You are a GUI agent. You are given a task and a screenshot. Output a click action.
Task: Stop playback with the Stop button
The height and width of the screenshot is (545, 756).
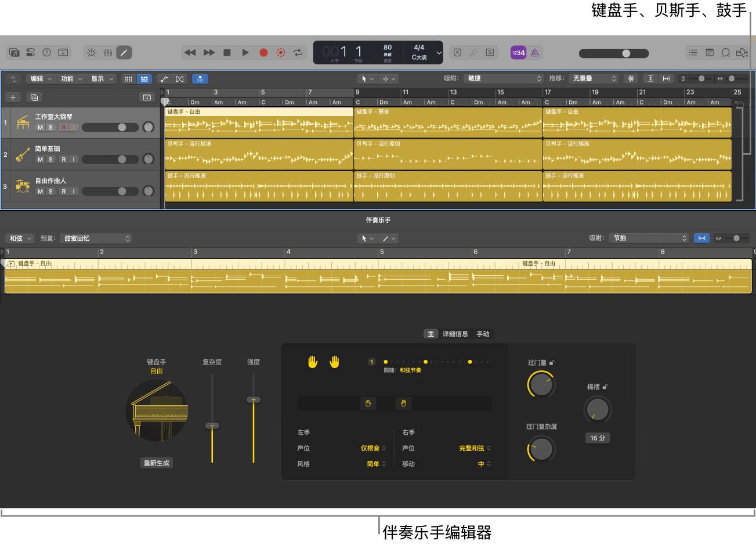pos(227,52)
